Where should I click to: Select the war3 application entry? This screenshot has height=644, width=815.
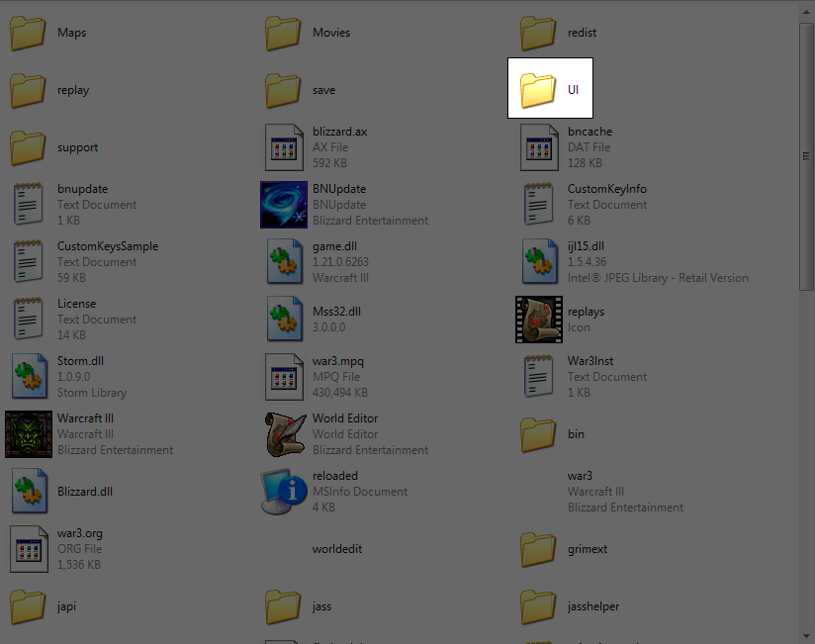coord(625,492)
